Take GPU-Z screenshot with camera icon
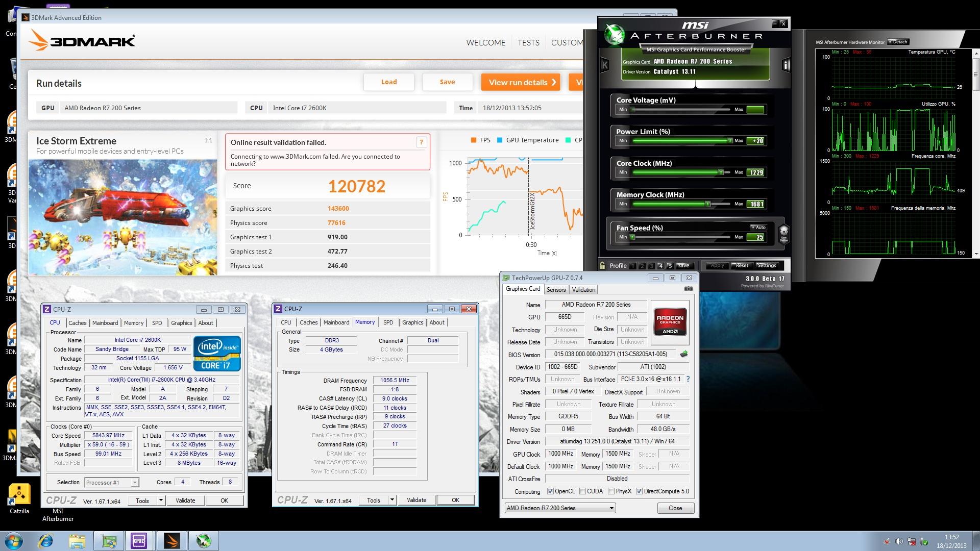The image size is (980, 551). (x=688, y=289)
